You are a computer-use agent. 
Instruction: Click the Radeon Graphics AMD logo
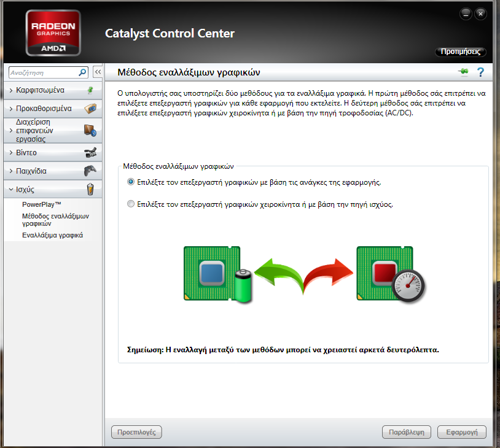[53, 33]
